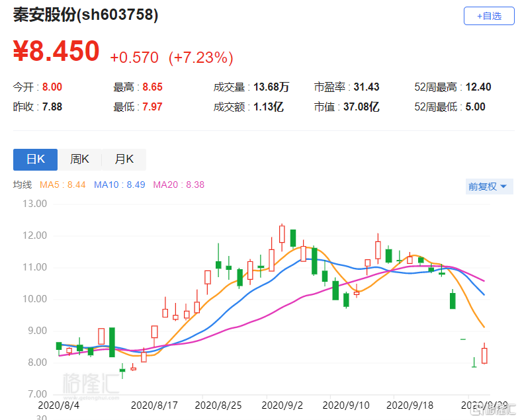The width and height of the screenshot is (520, 420).
Task: Click the 昨收 value 7.88
Action: (x=52, y=106)
